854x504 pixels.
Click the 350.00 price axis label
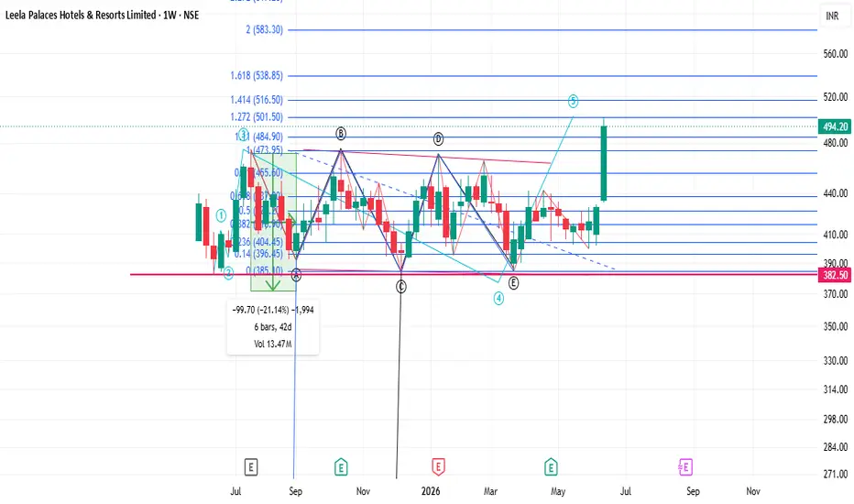835,327
